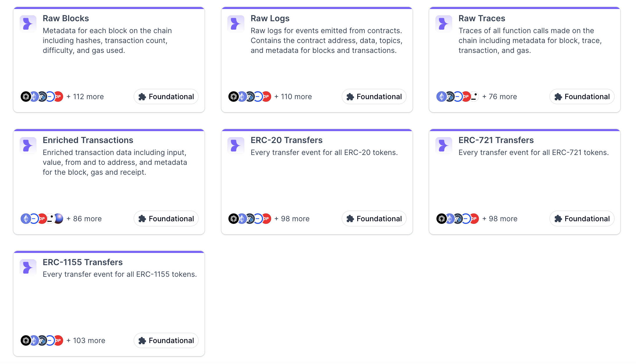Expand the "+ 112 more" chains in Raw Blocks
Viewport: 636px width, 364px height.
click(x=85, y=97)
